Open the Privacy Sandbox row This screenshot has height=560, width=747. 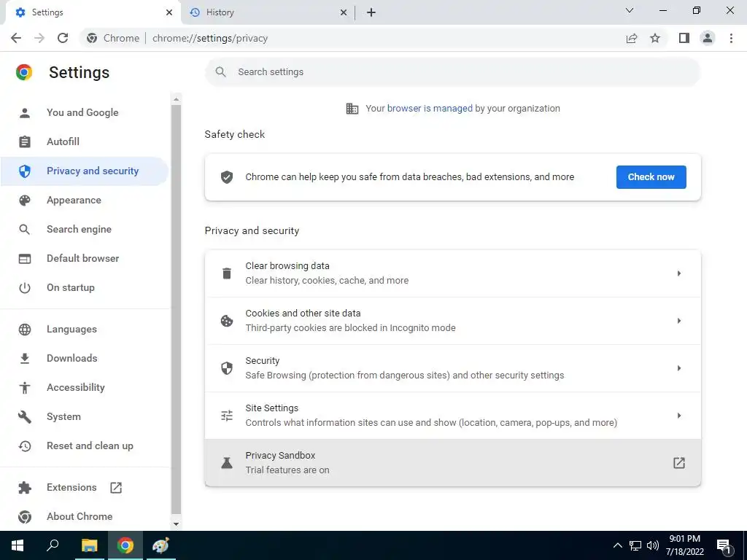pyautogui.click(x=452, y=463)
